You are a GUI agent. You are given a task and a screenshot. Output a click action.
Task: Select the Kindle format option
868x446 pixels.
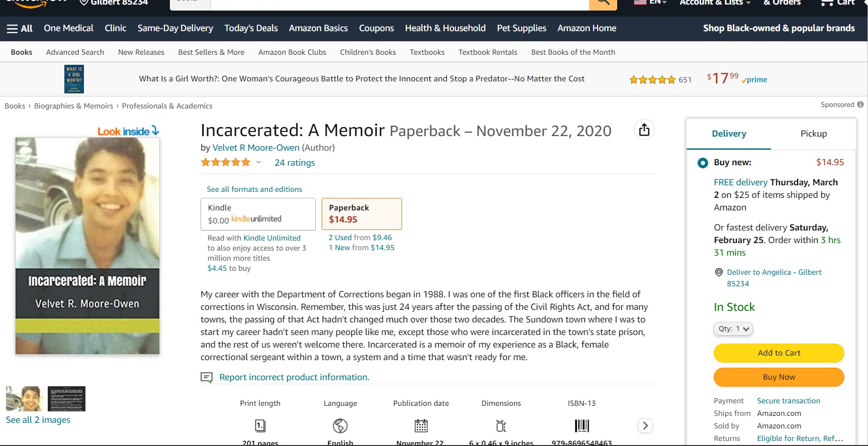tap(258, 214)
